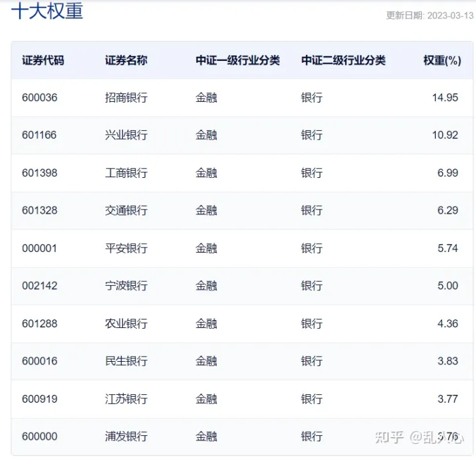Select stock code 601328
Image resolution: width=476 pixels, height=457 pixels.
(40, 210)
